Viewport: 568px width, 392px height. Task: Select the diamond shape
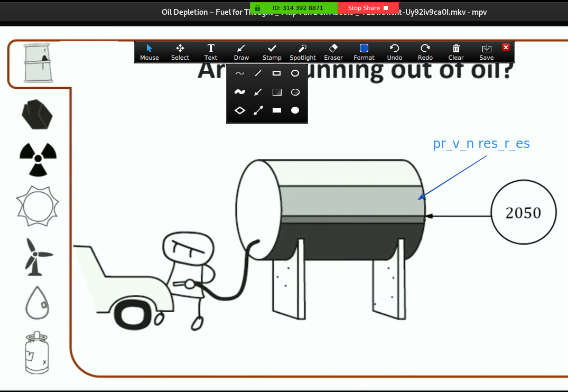[240, 110]
